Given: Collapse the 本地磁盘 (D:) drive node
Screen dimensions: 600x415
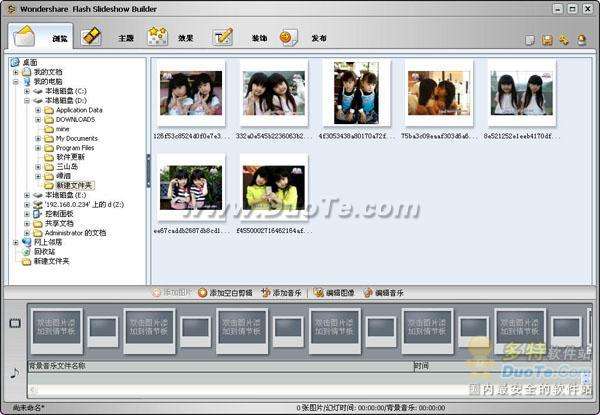Looking at the screenshot, I should [x=27, y=101].
